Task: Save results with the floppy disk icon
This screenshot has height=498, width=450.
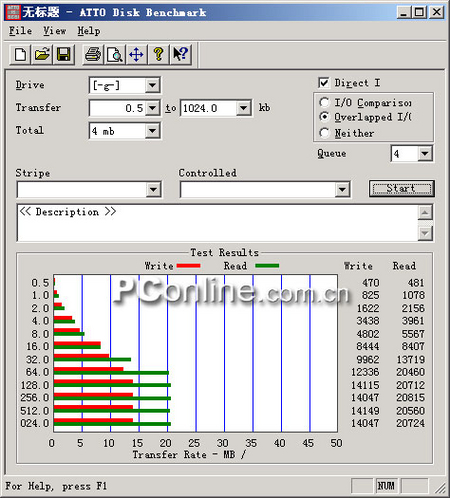Action: coord(63,54)
